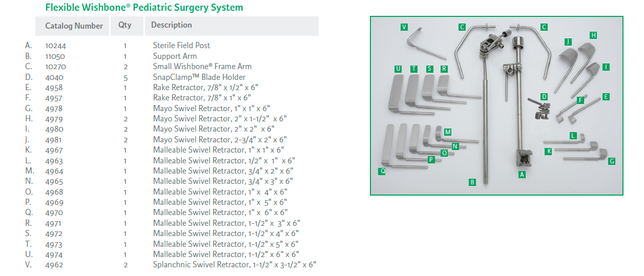This screenshot has height=276, width=644.
Task: Click the green U label marker
Action: (398, 69)
